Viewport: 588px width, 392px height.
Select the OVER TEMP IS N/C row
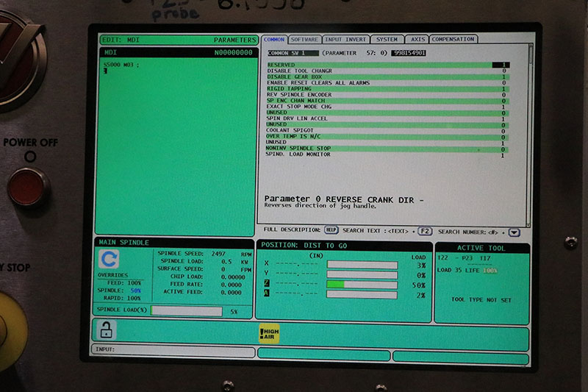tap(387, 137)
